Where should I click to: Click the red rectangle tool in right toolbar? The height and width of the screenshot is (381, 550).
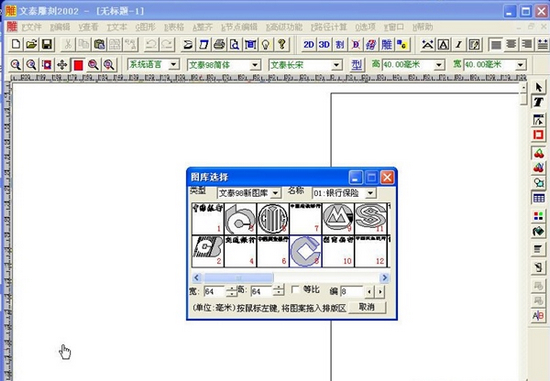(538, 135)
